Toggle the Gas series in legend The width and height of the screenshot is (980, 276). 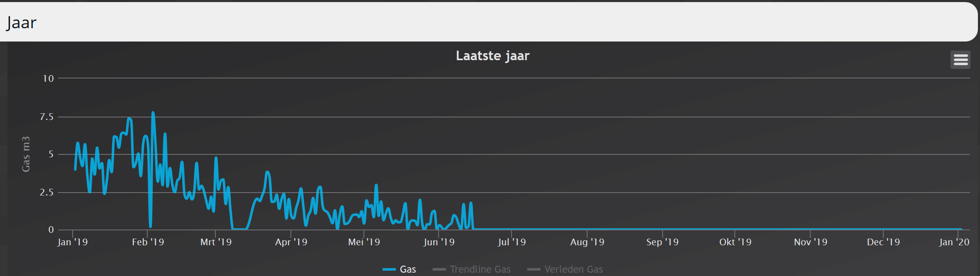399,269
